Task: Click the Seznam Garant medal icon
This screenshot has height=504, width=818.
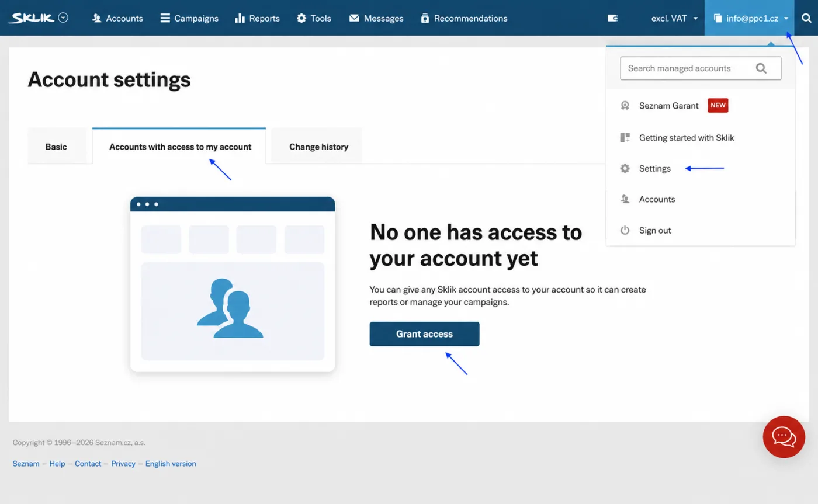Action: [625, 106]
